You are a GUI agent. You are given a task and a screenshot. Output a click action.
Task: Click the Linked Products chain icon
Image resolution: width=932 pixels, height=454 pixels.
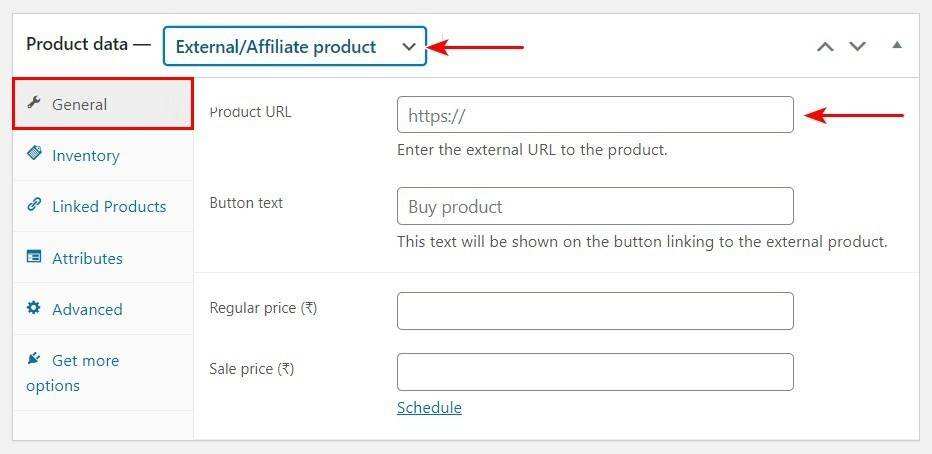click(x=35, y=205)
